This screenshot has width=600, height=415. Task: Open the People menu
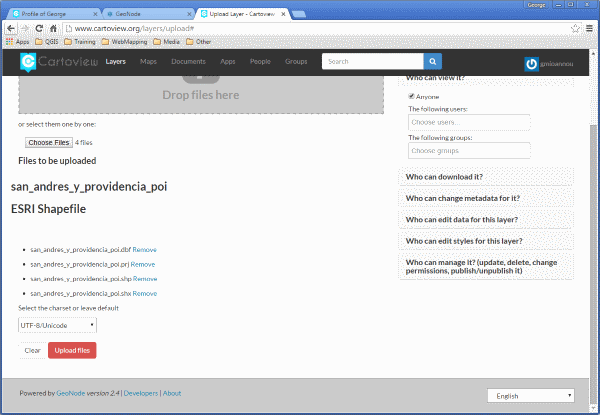pyautogui.click(x=260, y=62)
